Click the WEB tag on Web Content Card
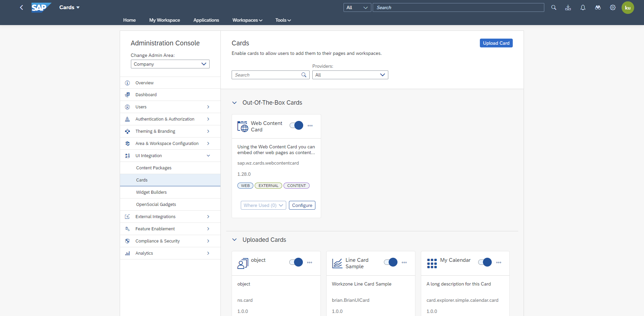Image resolution: width=644 pixels, height=316 pixels. [245, 186]
